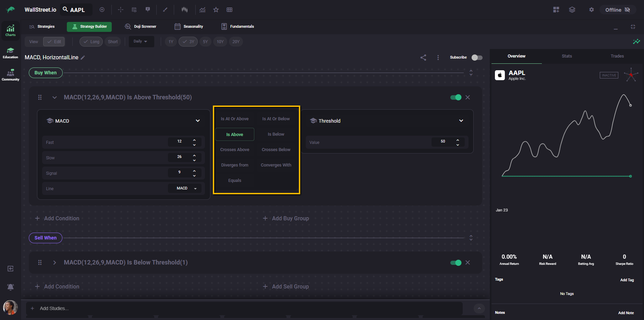
Task: Switch to the Stats tab
Action: 567,56
